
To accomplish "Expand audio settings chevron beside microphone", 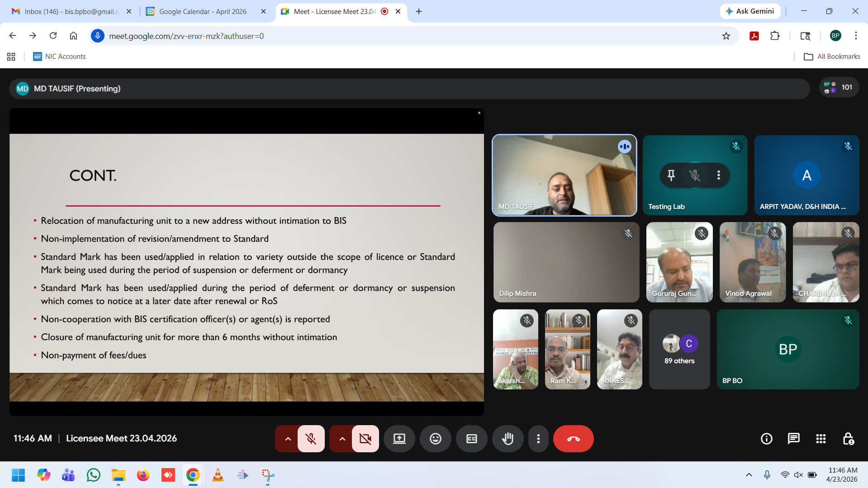I will [x=288, y=439].
